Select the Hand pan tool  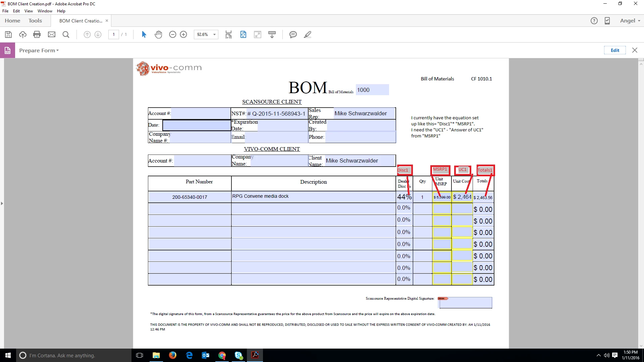click(x=158, y=35)
